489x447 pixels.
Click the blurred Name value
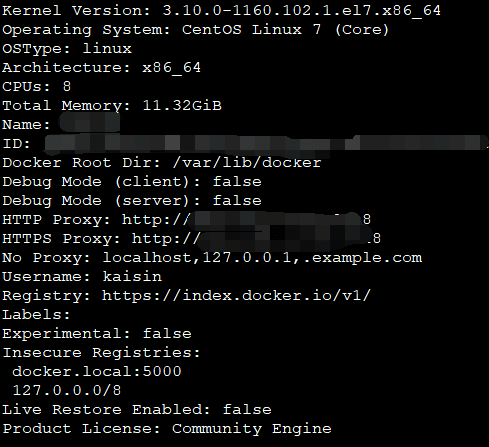click(x=89, y=123)
